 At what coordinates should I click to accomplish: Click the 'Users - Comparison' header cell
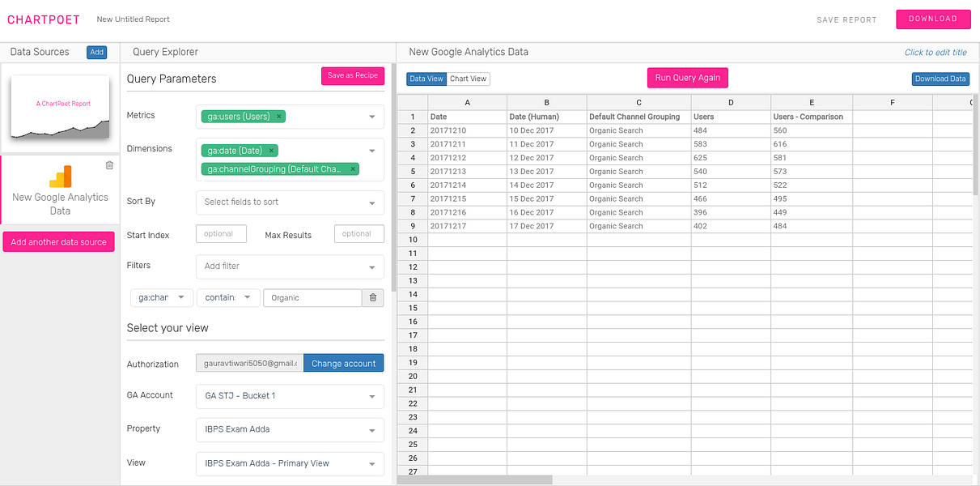pos(812,117)
